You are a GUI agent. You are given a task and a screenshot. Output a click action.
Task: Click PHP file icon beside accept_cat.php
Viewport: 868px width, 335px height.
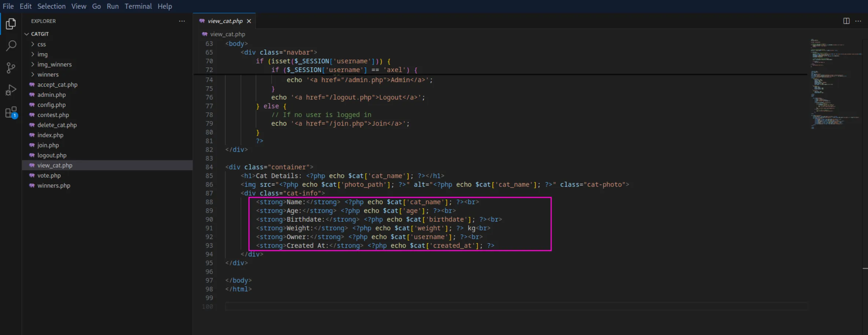pos(32,85)
